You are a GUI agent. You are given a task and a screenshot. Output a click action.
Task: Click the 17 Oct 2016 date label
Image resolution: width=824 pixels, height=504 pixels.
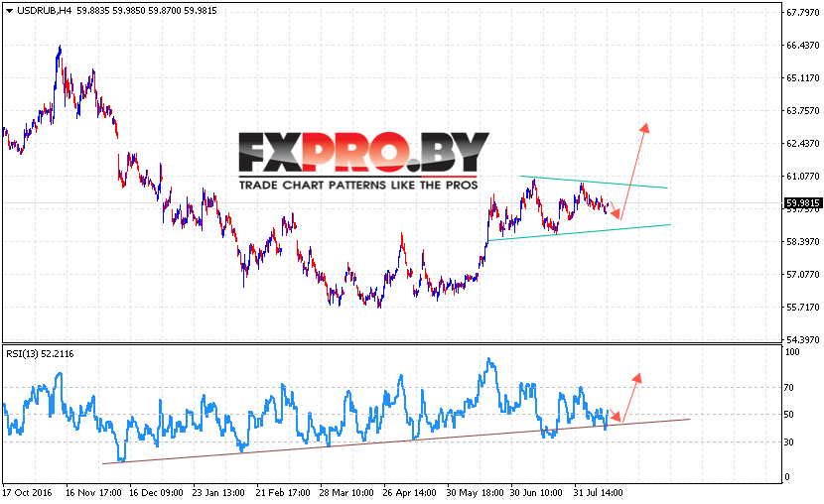pyautogui.click(x=28, y=493)
